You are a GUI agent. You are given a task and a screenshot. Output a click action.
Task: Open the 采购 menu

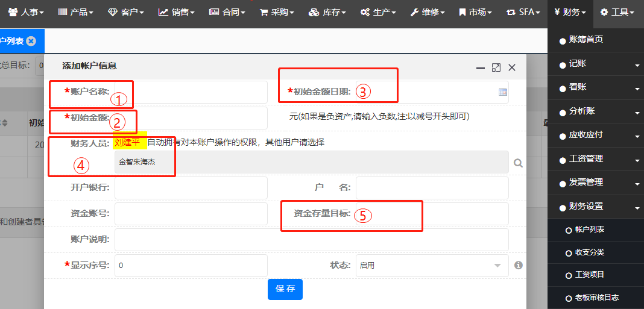276,12
